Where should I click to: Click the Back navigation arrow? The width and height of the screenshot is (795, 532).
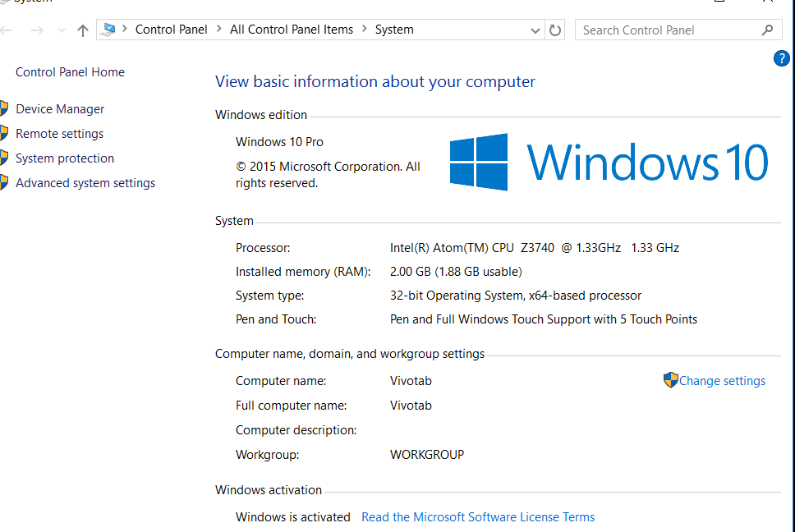coord(6,31)
